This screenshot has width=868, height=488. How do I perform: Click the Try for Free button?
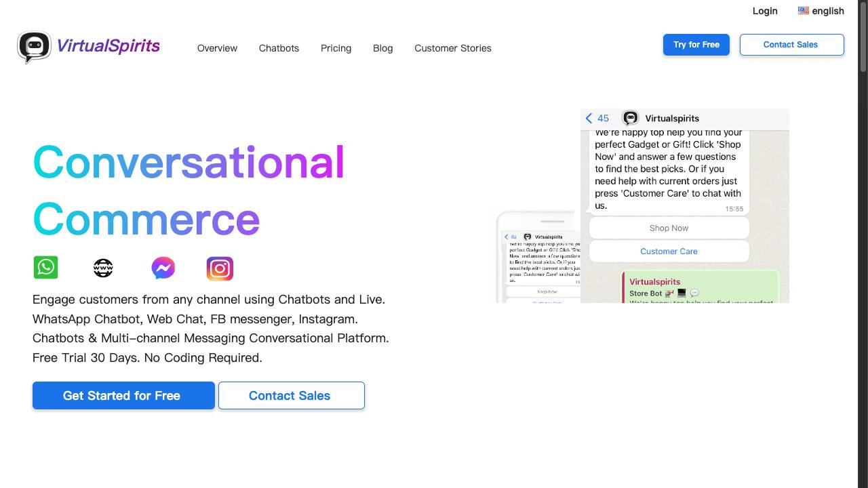point(696,45)
